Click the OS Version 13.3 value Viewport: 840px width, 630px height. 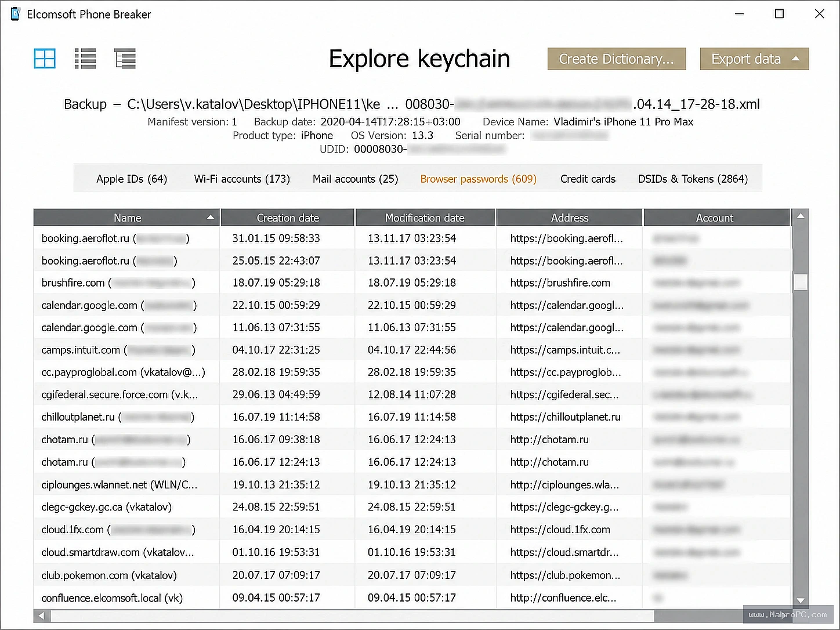(x=422, y=135)
